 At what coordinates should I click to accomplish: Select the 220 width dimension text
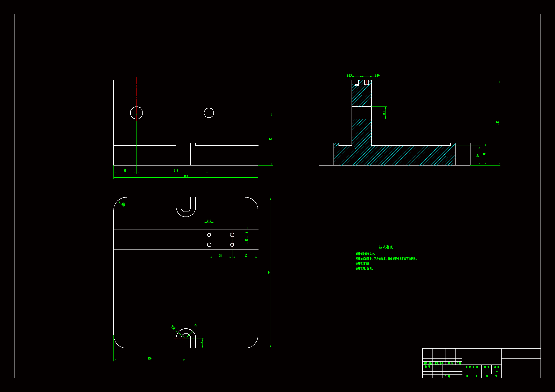coord(186,176)
